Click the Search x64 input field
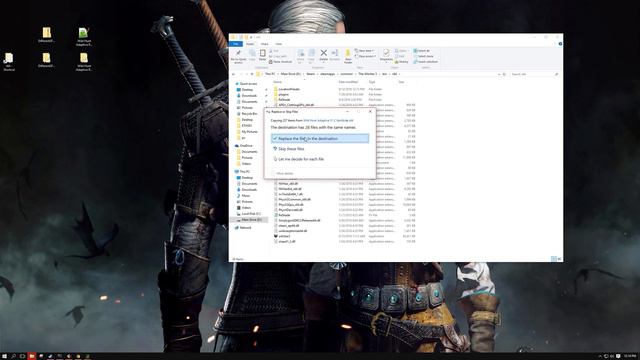 tap(534, 74)
